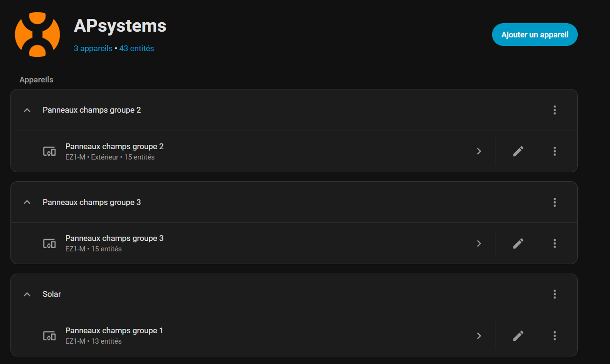Open groupe 3 device via right chevron
This screenshot has height=364, width=610.
tap(479, 243)
